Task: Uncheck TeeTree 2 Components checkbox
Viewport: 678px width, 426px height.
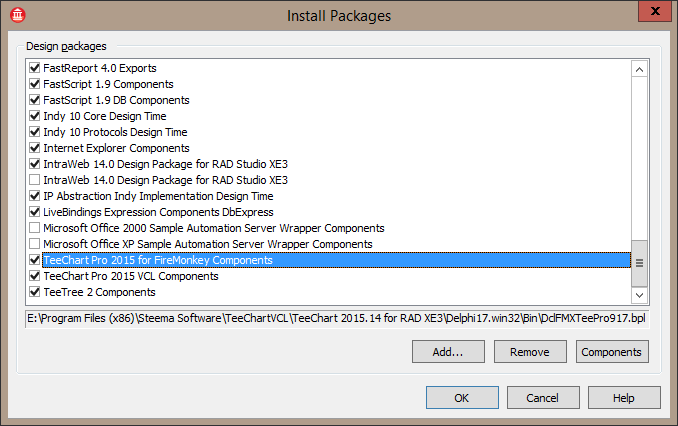Action: click(35, 292)
